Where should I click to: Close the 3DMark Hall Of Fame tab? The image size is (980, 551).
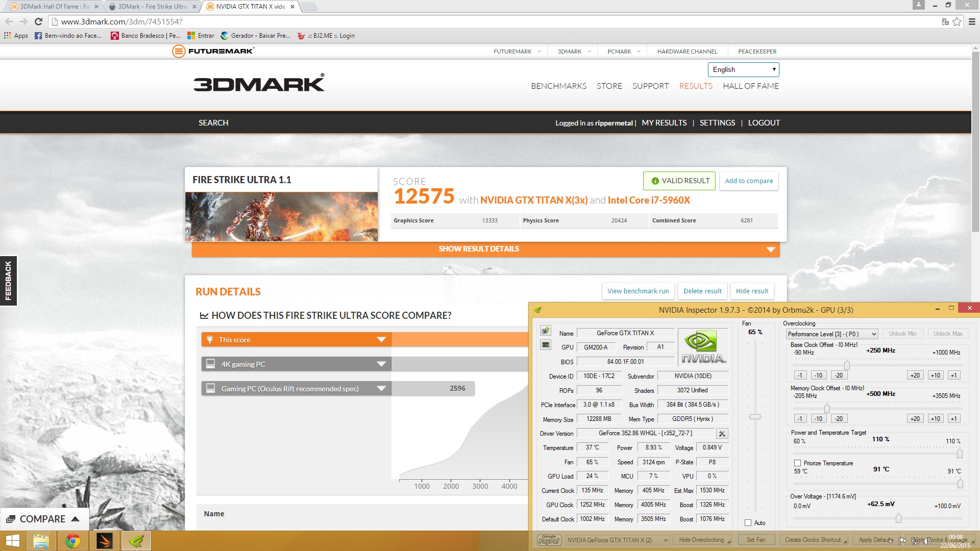(x=96, y=7)
